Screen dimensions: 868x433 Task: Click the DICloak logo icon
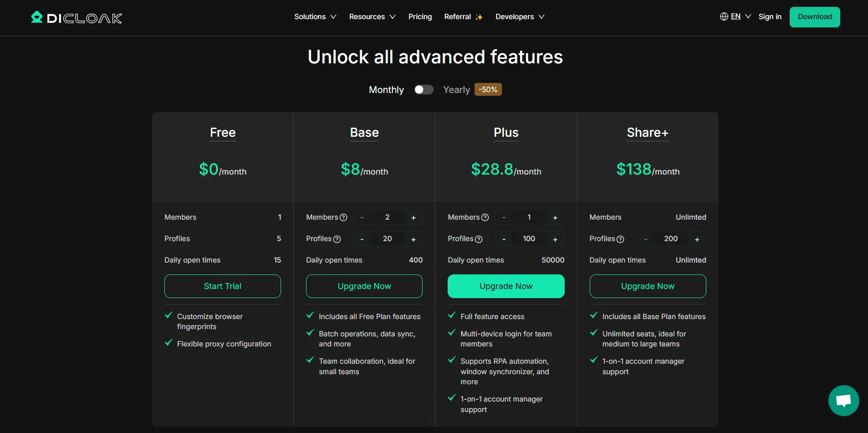(x=37, y=17)
